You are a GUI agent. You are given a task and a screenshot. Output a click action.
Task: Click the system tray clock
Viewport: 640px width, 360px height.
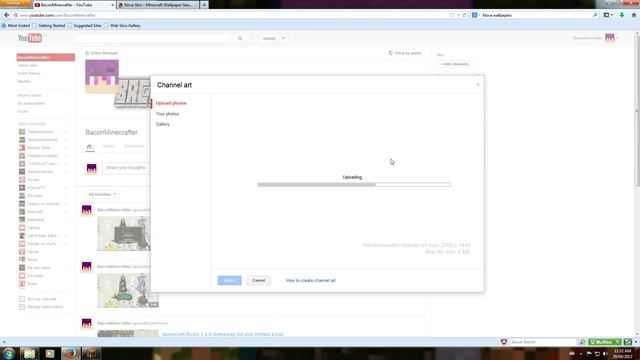click(622, 353)
